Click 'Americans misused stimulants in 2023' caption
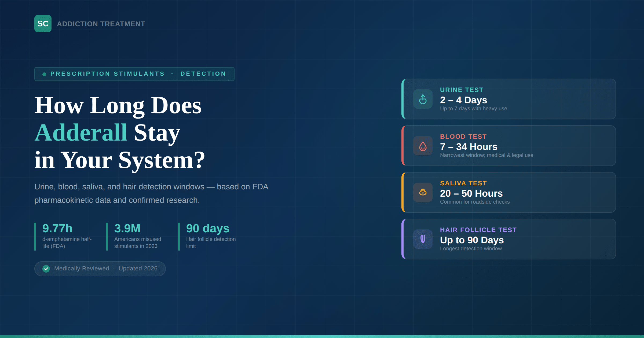 pos(138,243)
